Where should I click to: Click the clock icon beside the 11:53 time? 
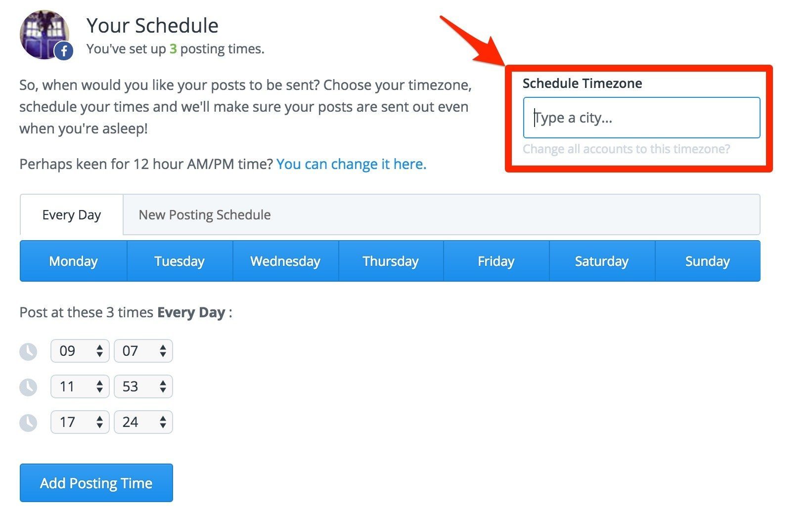pyautogui.click(x=28, y=386)
